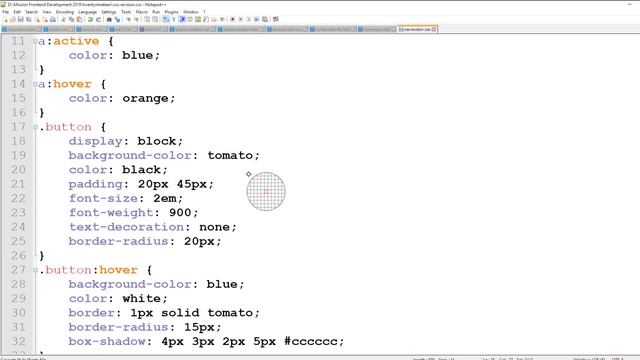Toggle synchronize vertical scrolling
Image resolution: width=640 pixels, height=360 pixels.
click(147, 19)
